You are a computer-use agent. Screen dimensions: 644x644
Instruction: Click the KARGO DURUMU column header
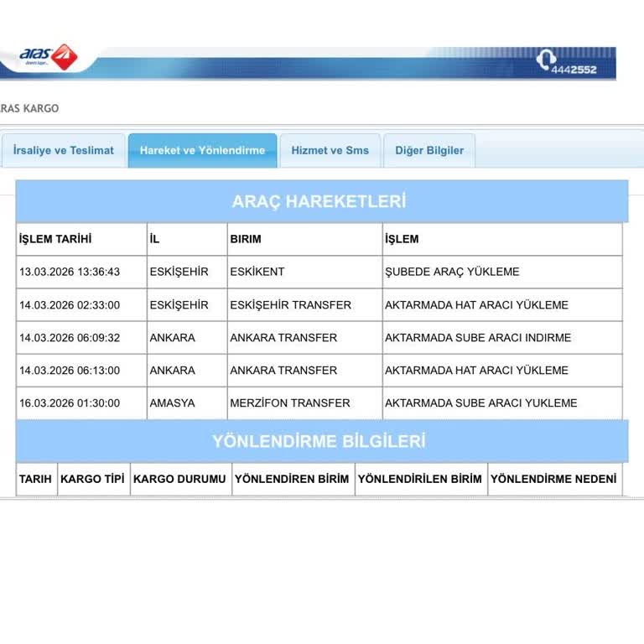coord(179,479)
